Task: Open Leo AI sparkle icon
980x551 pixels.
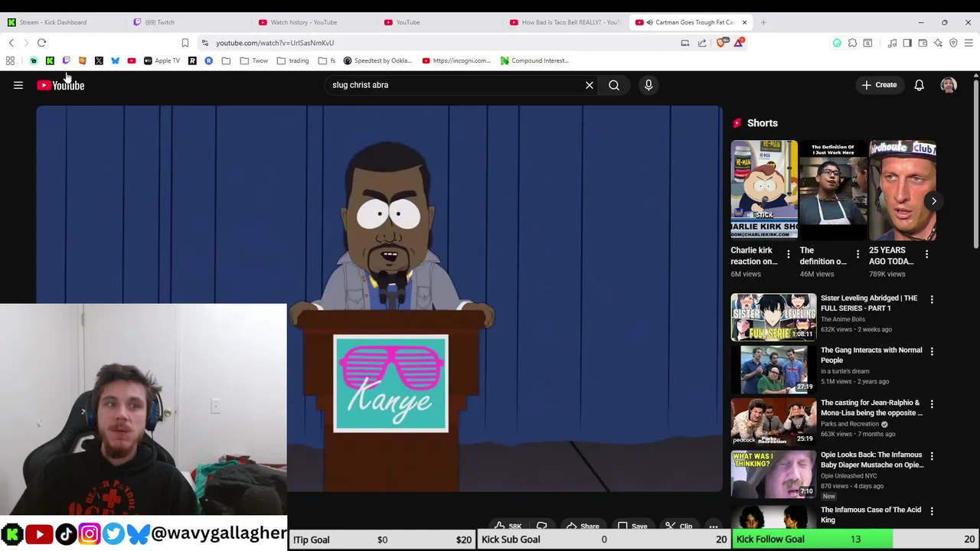Action: (938, 43)
